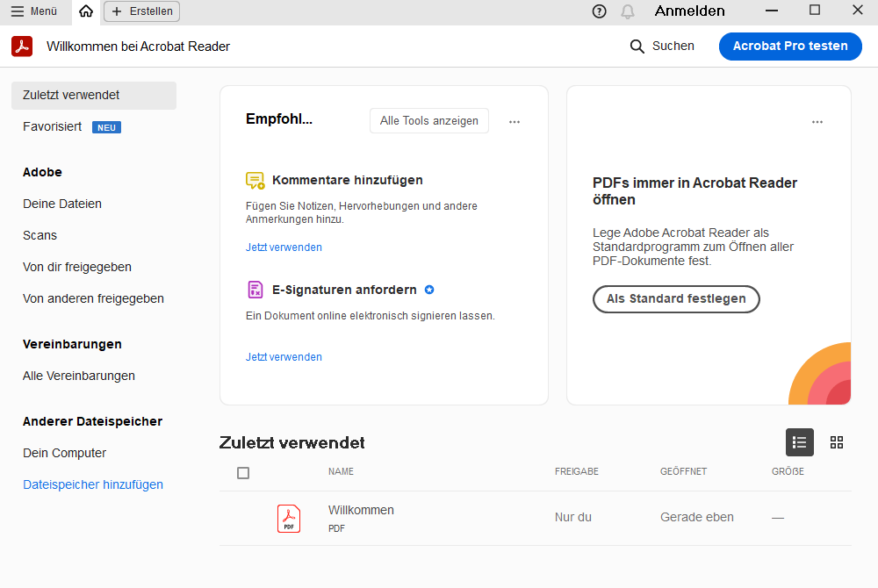Select Zuletzt verwendet in sidebar

coord(94,95)
